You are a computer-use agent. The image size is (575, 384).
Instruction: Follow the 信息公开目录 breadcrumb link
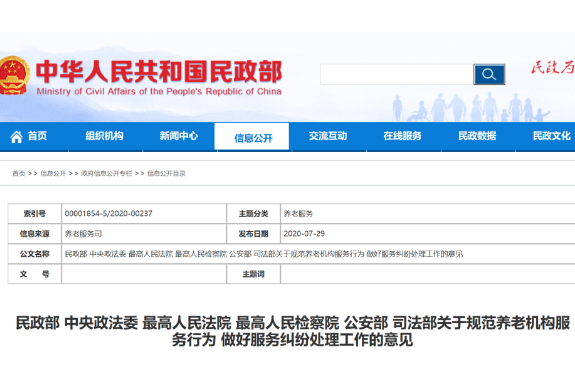coord(166,173)
